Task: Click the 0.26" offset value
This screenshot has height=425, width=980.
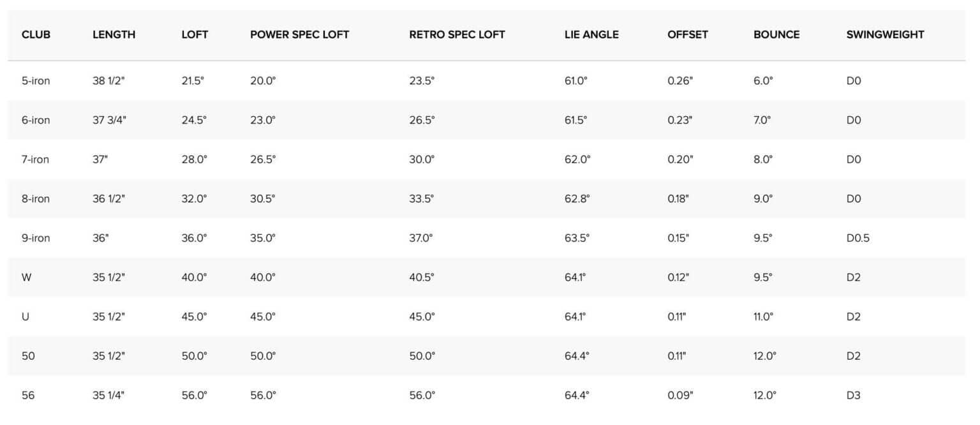Action: (x=680, y=81)
